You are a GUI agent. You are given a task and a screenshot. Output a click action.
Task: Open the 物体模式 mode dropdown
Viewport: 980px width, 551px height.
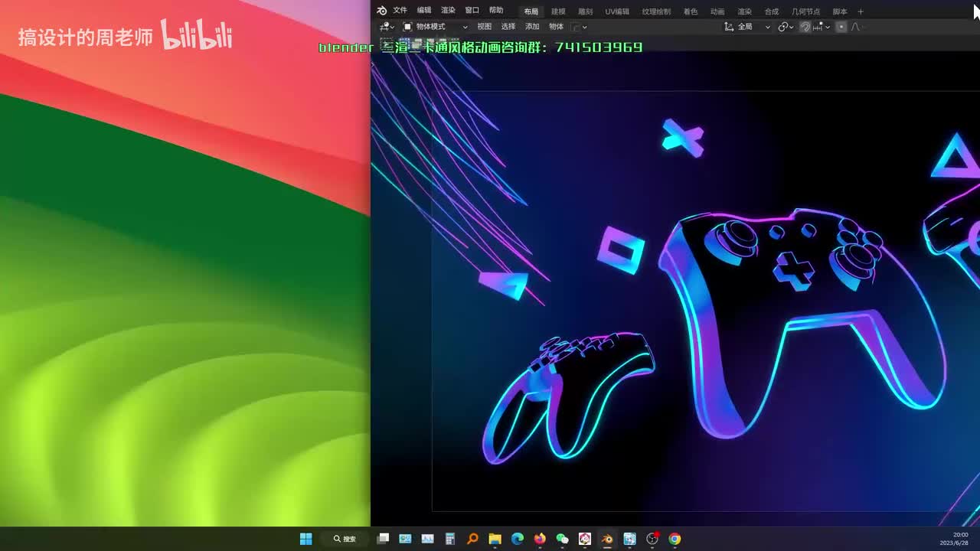[435, 27]
